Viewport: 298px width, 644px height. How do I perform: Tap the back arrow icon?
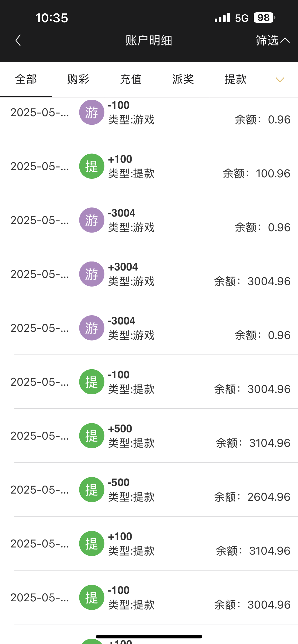coord(18,40)
